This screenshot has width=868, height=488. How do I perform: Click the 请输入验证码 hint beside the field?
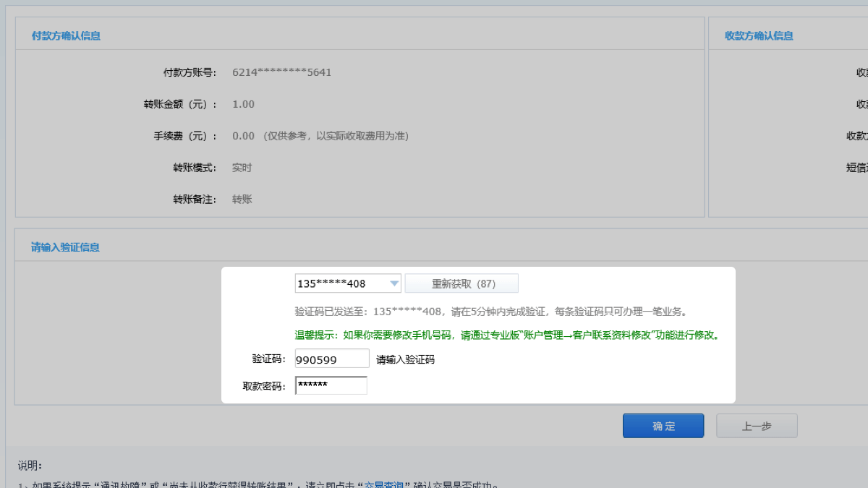coord(405,359)
